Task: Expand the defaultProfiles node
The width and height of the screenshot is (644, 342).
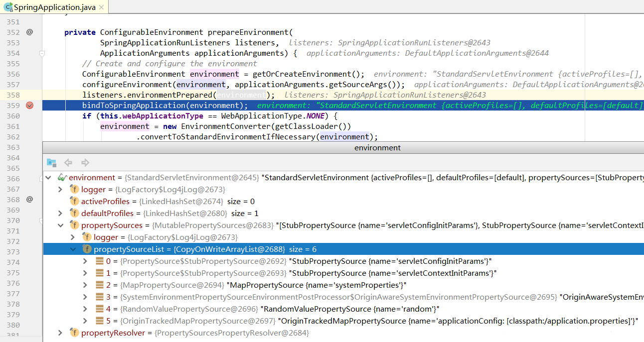Action: coord(60,214)
